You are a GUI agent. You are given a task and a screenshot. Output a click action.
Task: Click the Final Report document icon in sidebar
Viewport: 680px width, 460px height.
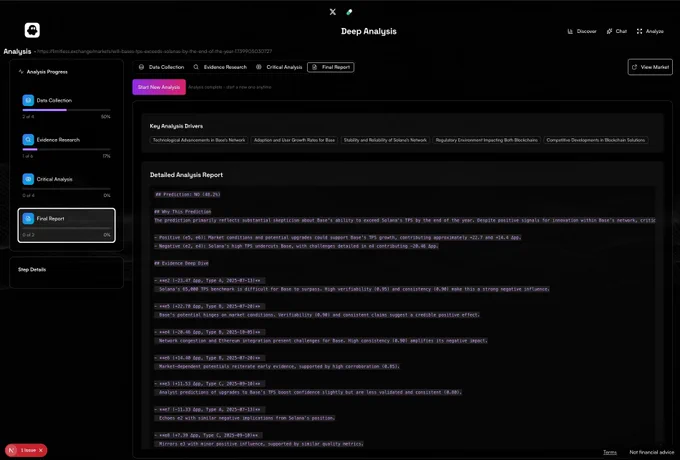[28, 219]
